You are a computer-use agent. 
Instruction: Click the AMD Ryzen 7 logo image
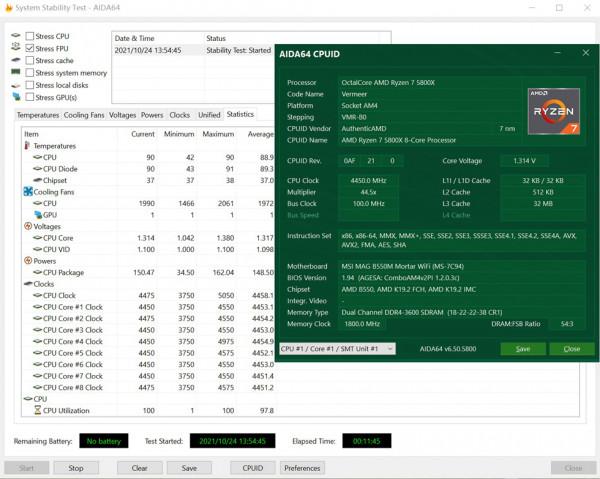point(554,111)
